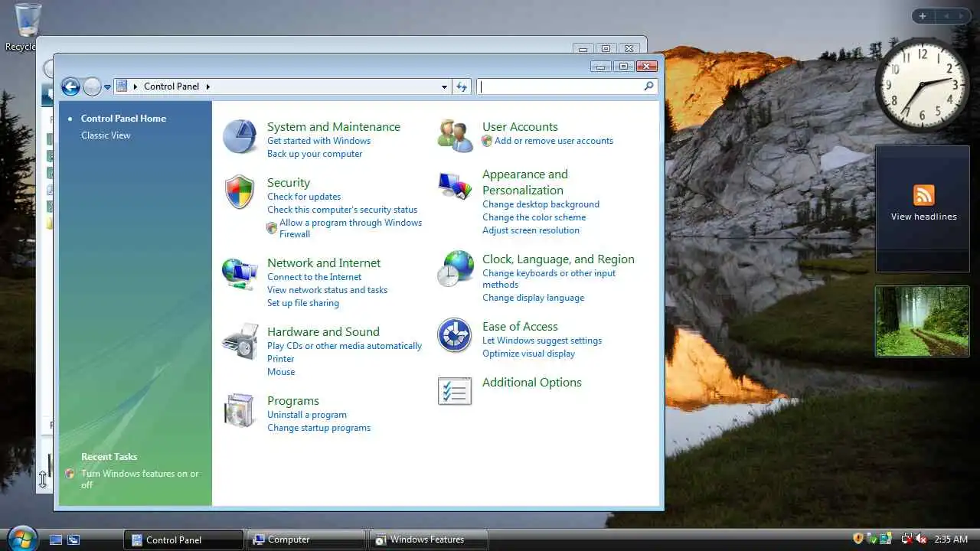Click Connect to the Internet link
Viewport: 980px width, 551px height.
click(314, 277)
